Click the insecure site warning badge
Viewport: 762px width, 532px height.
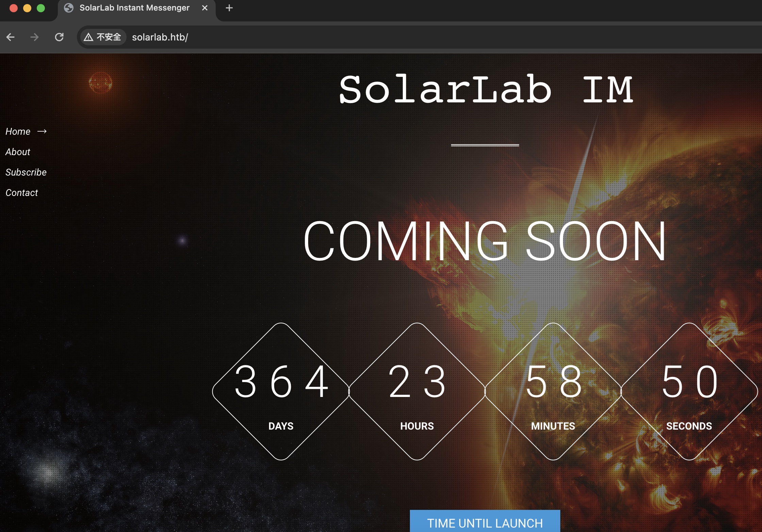click(103, 37)
